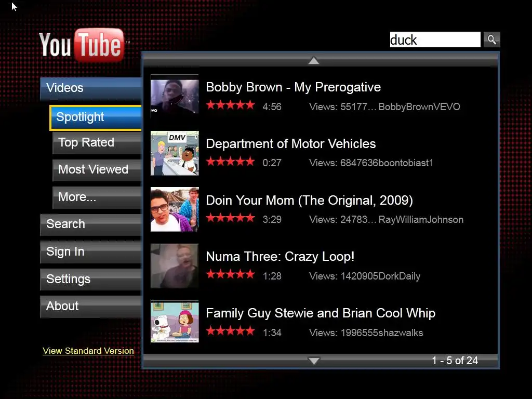Open the Settings menu item
The image size is (532, 399).
click(x=90, y=279)
